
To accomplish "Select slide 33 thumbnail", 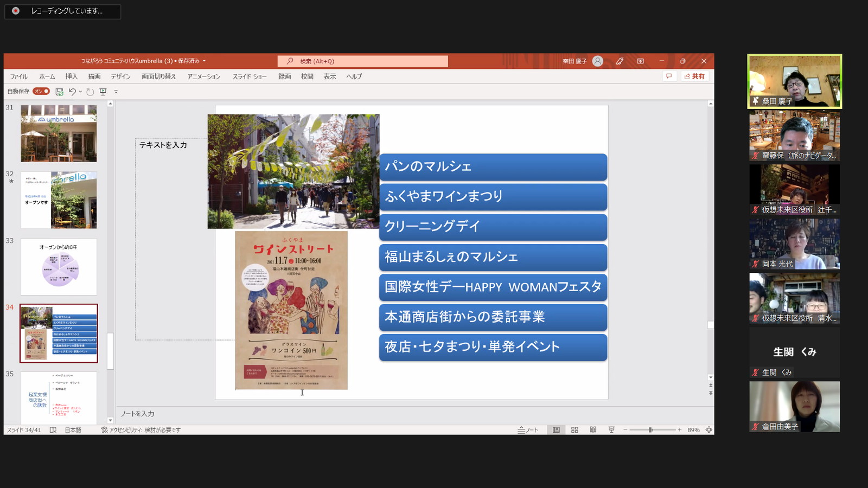I will point(59,266).
